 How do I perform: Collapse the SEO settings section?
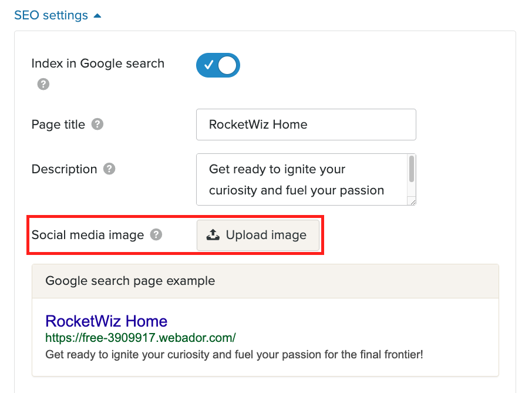tap(51, 16)
